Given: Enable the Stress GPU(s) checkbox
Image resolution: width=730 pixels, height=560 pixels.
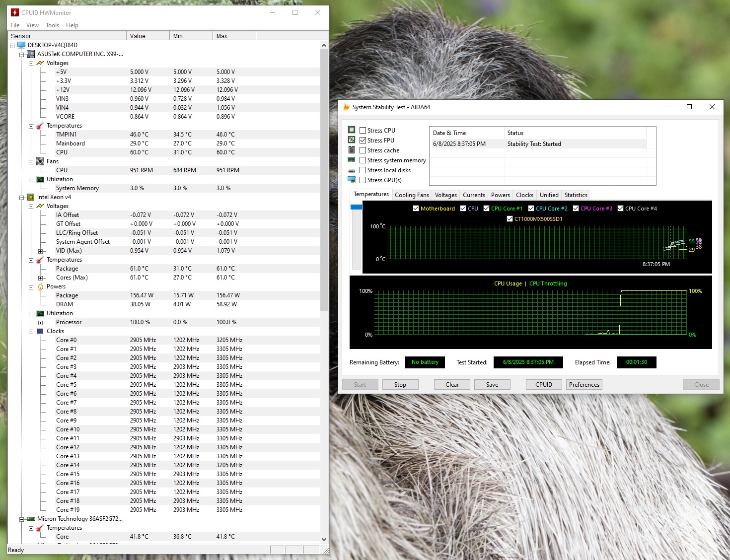Looking at the screenshot, I should pyautogui.click(x=363, y=180).
